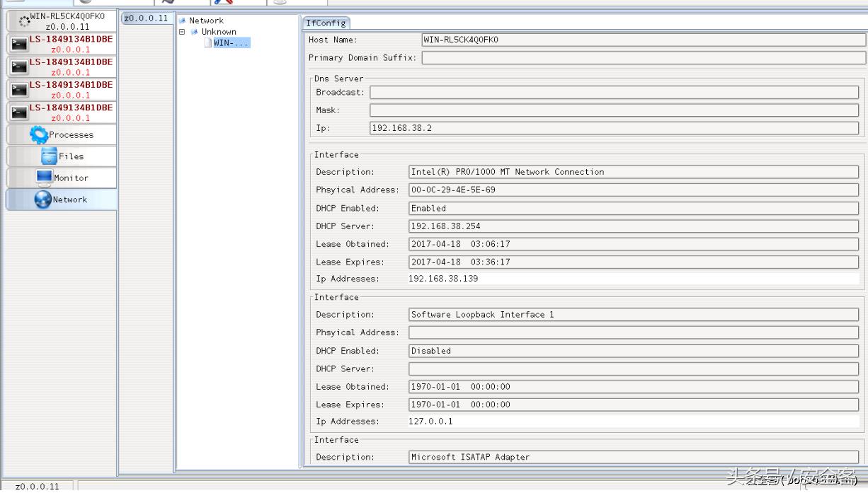Screen dimensions: 868x493
Task: Select the z0.0.0.11 session tab
Action: coord(147,18)
